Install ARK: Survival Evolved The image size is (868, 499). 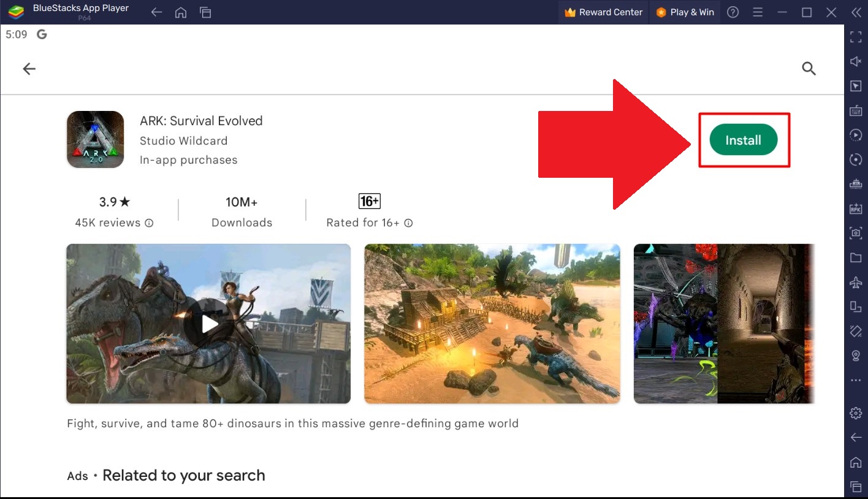(x=743, y=140)
